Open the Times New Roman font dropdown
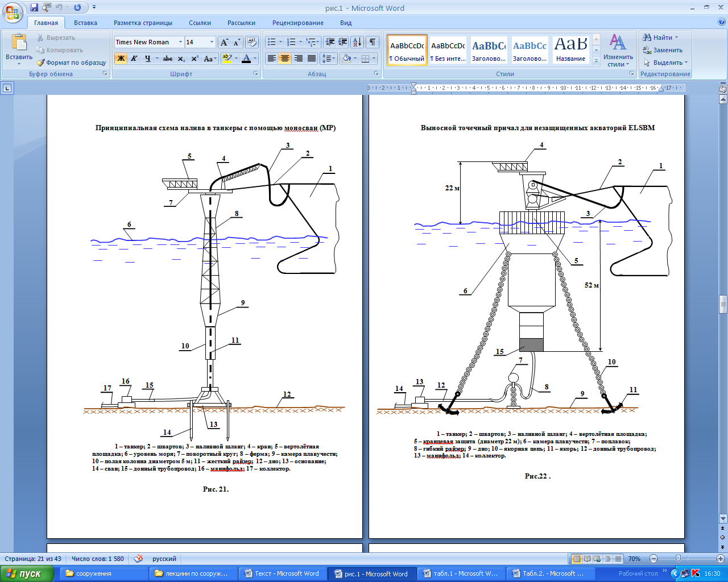This screenshot has height=582, width=728. pos(180,42)
